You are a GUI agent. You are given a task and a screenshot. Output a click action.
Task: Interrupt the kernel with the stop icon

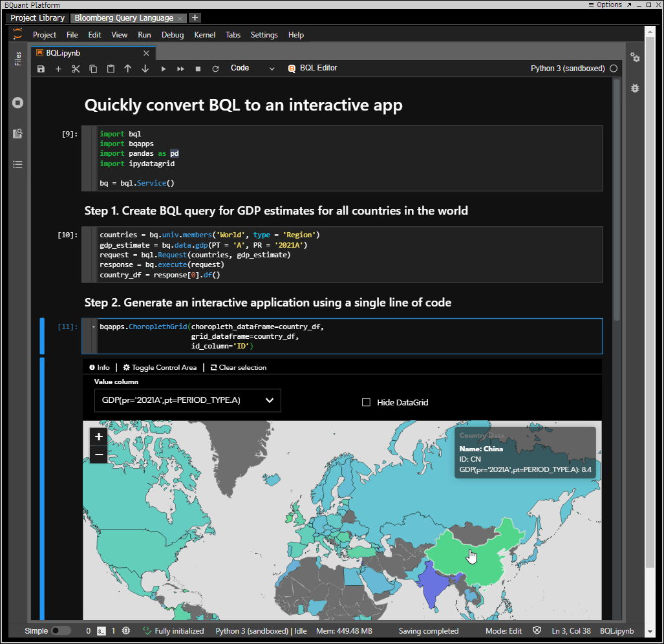tap(198, 69)
